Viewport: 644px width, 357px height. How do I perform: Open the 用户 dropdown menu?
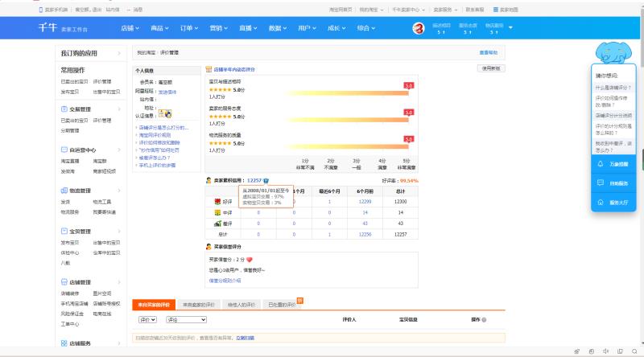[308, 28]
